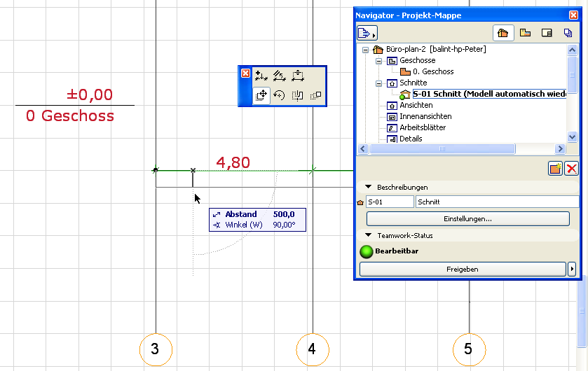588x371 pixels.
Task: Collapse the Beschreibungen section
Action: click(x=368, y=187)
